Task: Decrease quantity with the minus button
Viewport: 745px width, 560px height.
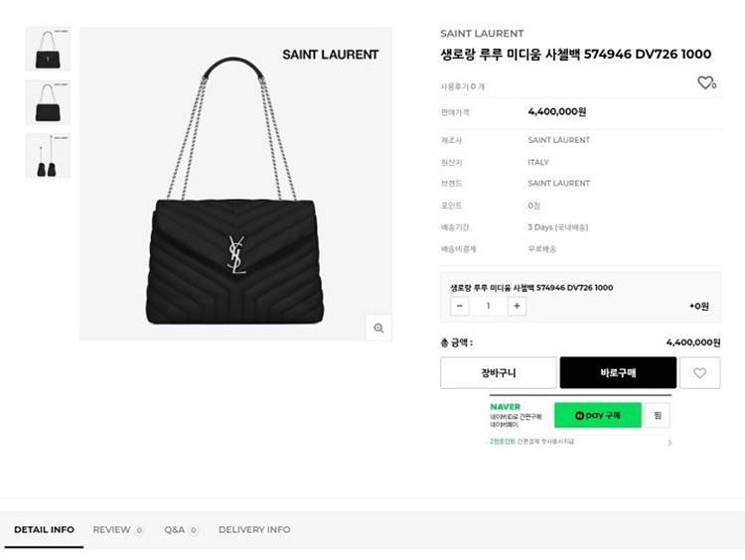Action: point(460,306)
